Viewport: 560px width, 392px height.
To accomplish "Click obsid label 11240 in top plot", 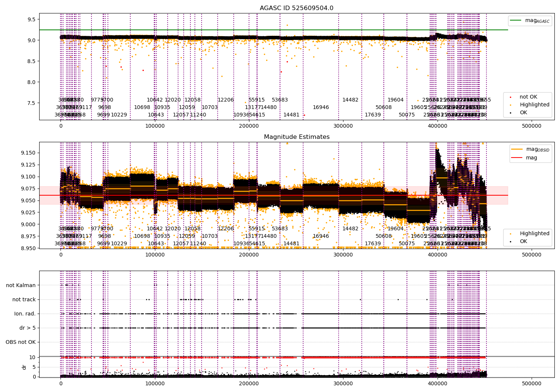I will tap(198, 115).
